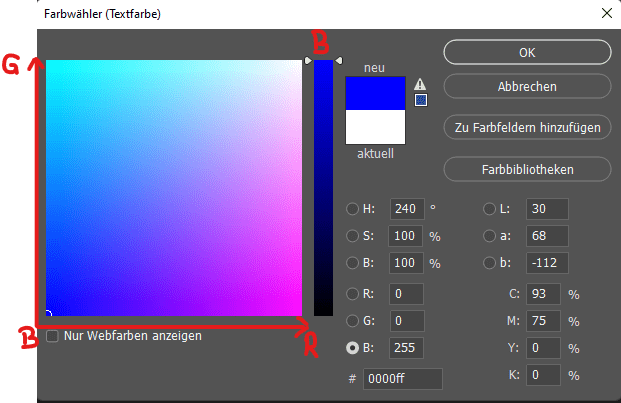
Task: Click the new (neu) blue color swatch
Action: 375,93
